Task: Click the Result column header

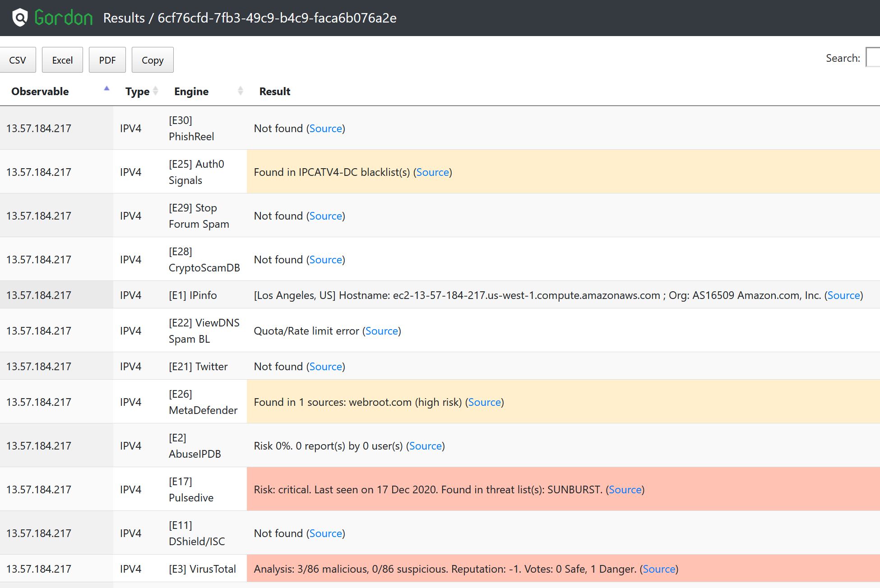Action: tap(275, 92)
